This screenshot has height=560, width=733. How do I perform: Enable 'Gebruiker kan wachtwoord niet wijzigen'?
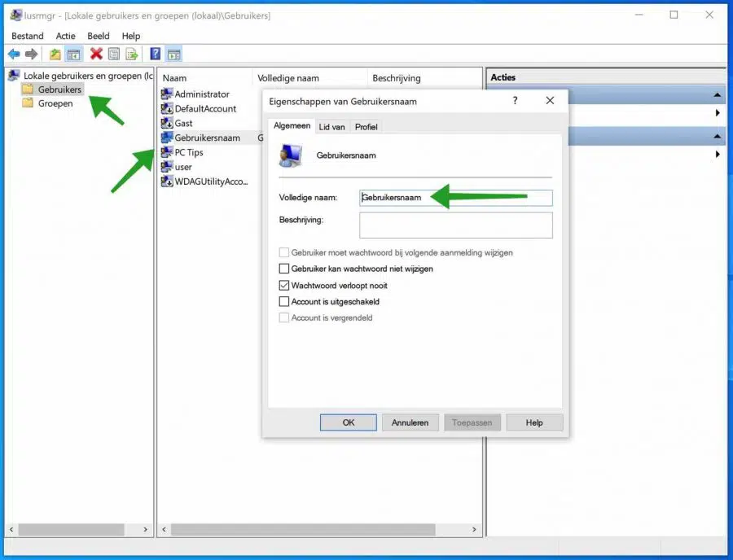coord(283,269)
